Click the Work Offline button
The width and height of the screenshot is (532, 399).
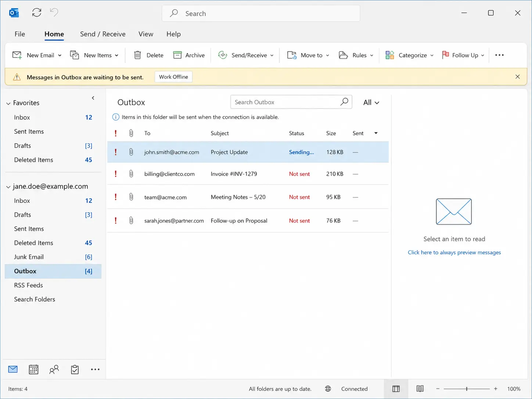173,77
